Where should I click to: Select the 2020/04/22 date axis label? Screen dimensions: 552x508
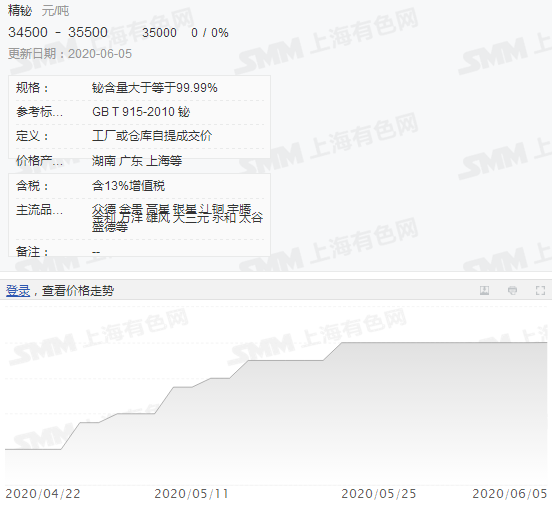(43, 494)
